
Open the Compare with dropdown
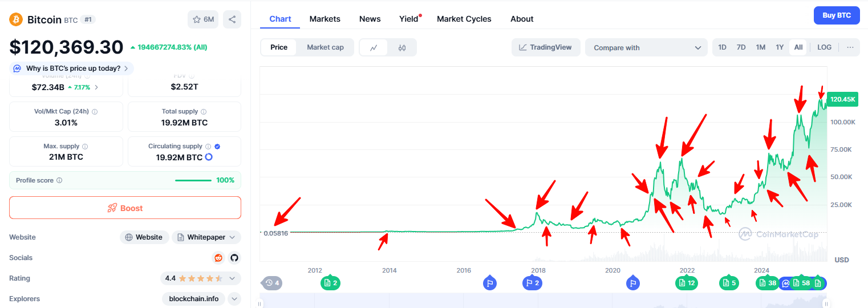tap(646, 48)
